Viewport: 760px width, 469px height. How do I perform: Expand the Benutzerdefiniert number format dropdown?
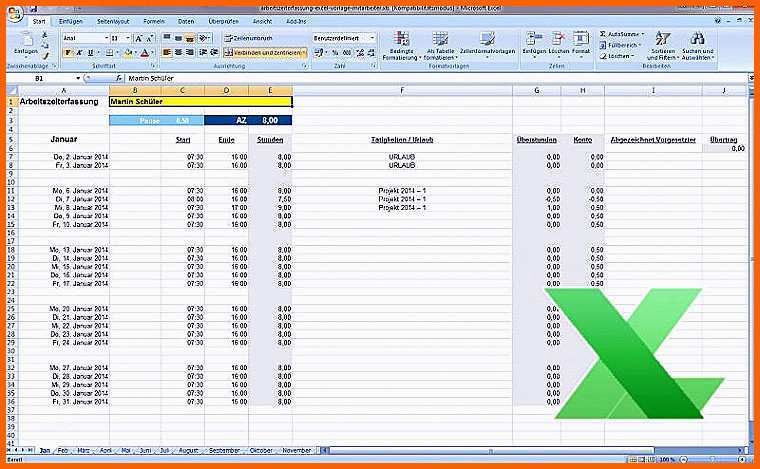(x=373, y=38)
